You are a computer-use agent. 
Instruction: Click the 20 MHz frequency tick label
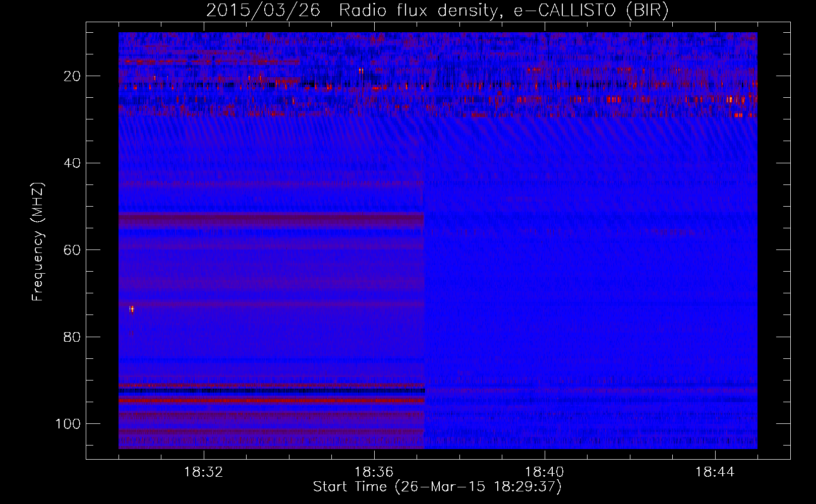coord(73,76)
